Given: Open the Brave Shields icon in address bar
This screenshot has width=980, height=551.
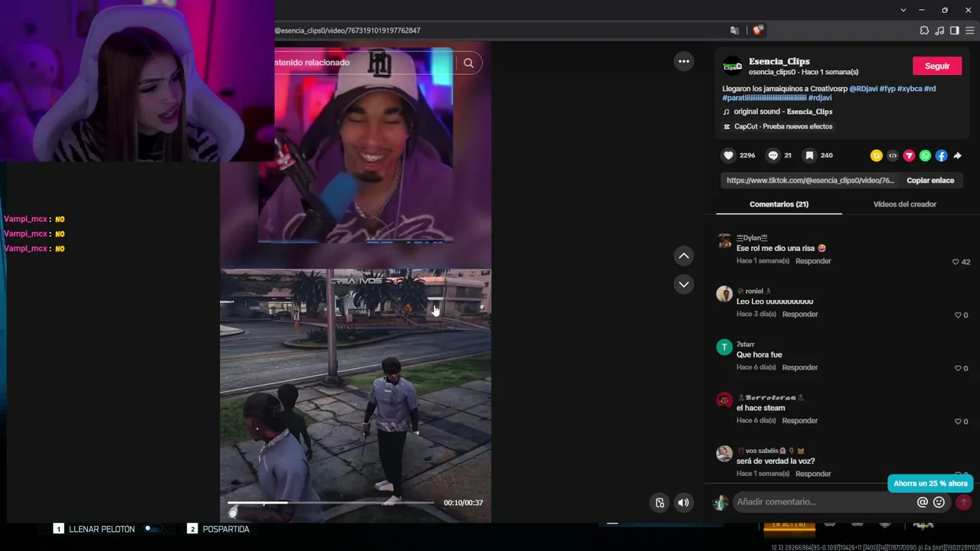Looking at the screenshot, I should pyautogui.click(x=758, y=31).
